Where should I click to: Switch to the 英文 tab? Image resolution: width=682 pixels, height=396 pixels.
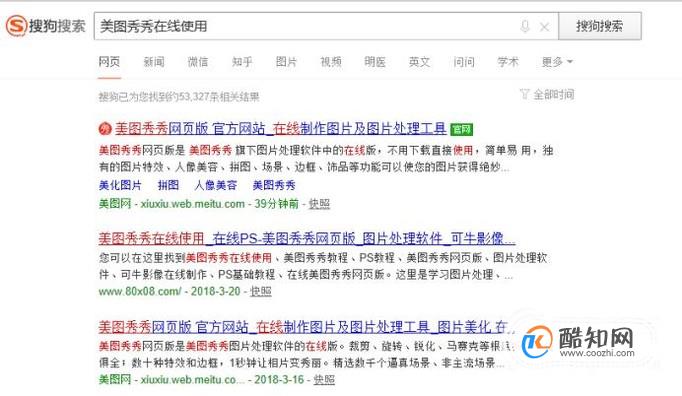pyautogui.click(x=419, y=62)
